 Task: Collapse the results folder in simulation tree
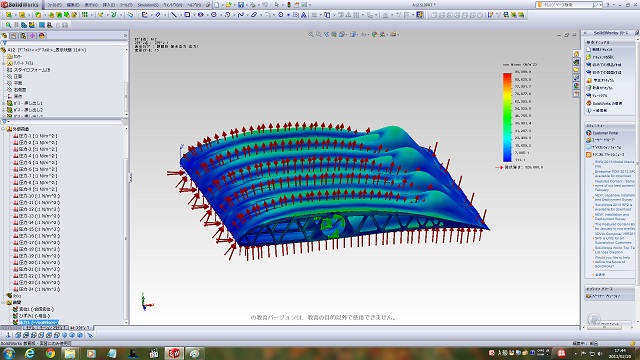coord(3,302)
